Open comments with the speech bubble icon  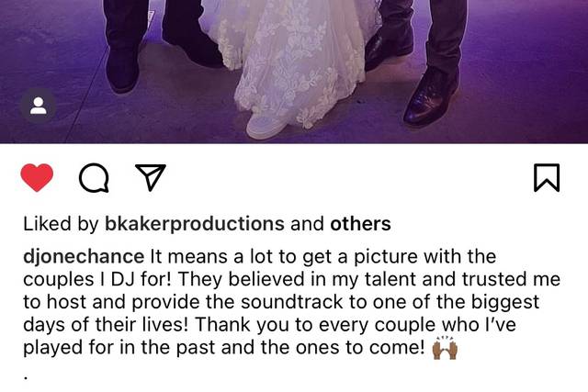(94, 178)
